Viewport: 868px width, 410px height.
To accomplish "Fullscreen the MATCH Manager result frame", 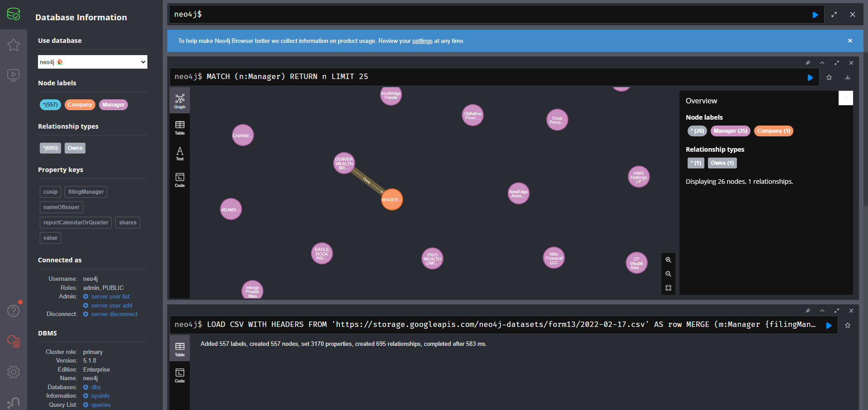I will [837, 63].
